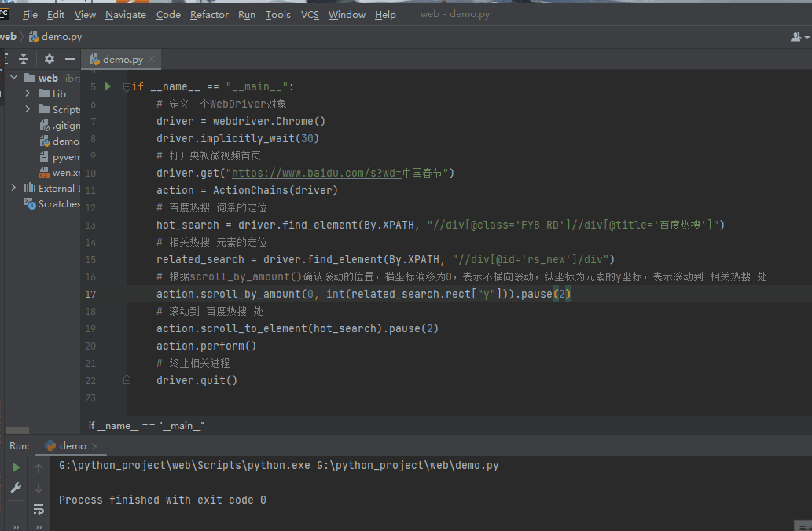This screenshot has width=812, height=531.
Task: Rerun demo with green play button in Run panel
Action: click(x=16, y=467)
